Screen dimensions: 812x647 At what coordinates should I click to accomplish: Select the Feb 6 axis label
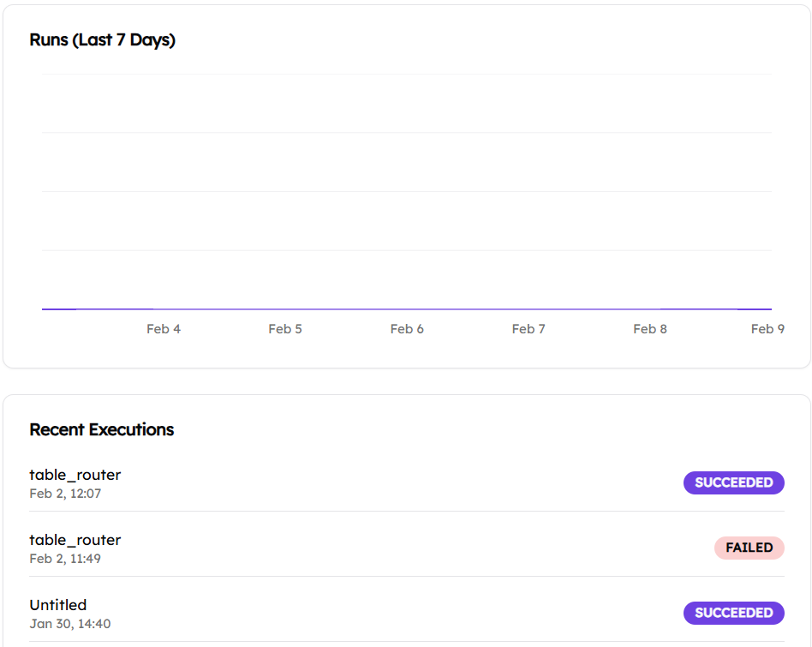click(407, 329)
